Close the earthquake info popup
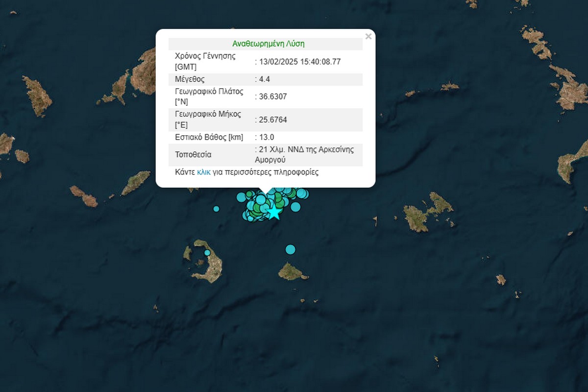 pyautogui.click(x=368, y=36)
